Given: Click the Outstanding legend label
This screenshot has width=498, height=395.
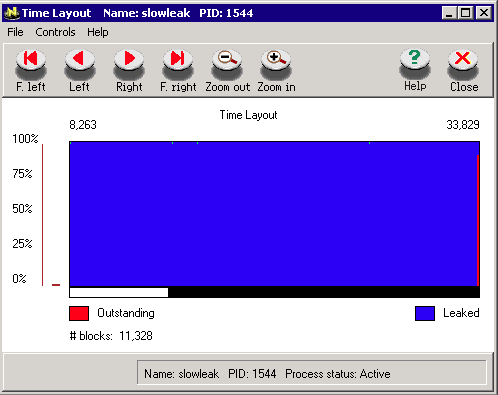Looking at the screenshot, I should (x=126, y=313).
